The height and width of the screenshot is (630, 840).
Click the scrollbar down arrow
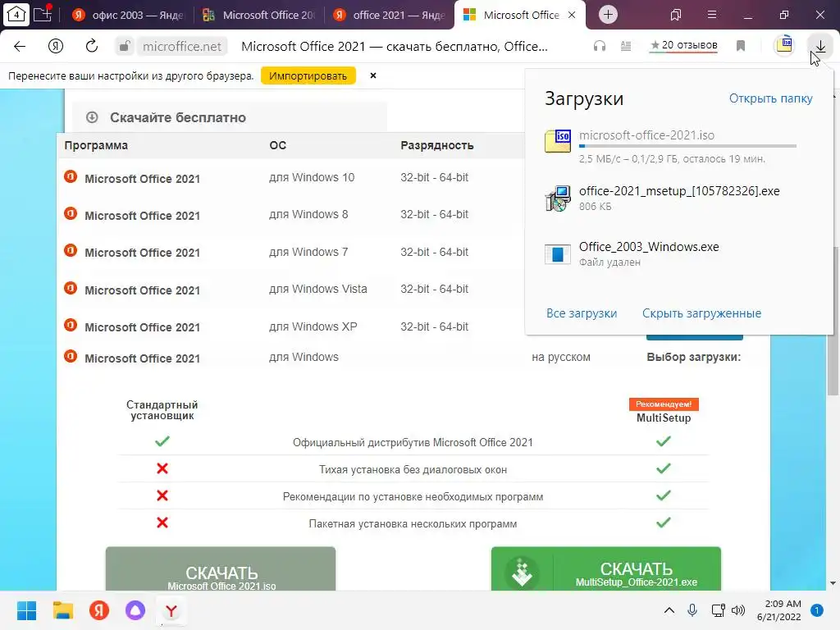click(x=833, y=583)
